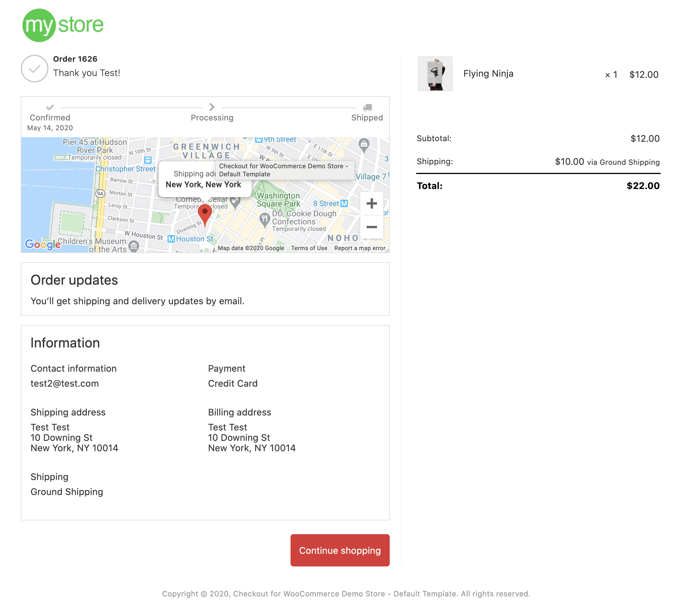
Task: Click the Washington Square Park label
Action: (278, 200)
